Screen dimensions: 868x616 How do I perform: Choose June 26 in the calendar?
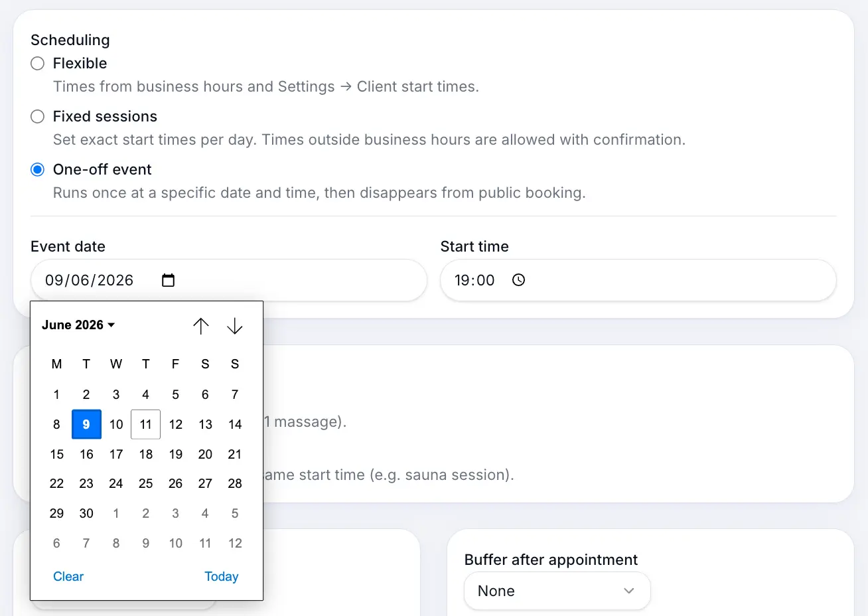175,483
